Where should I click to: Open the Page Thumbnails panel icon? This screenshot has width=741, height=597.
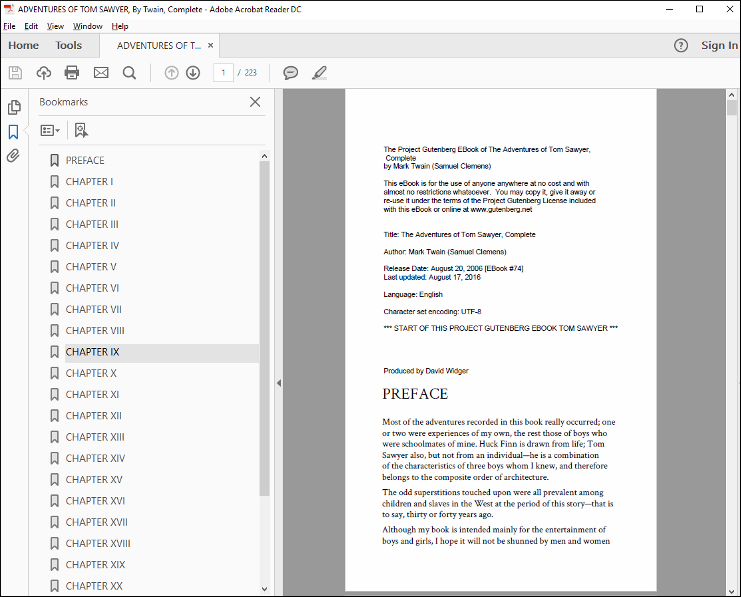pos(14,108)
